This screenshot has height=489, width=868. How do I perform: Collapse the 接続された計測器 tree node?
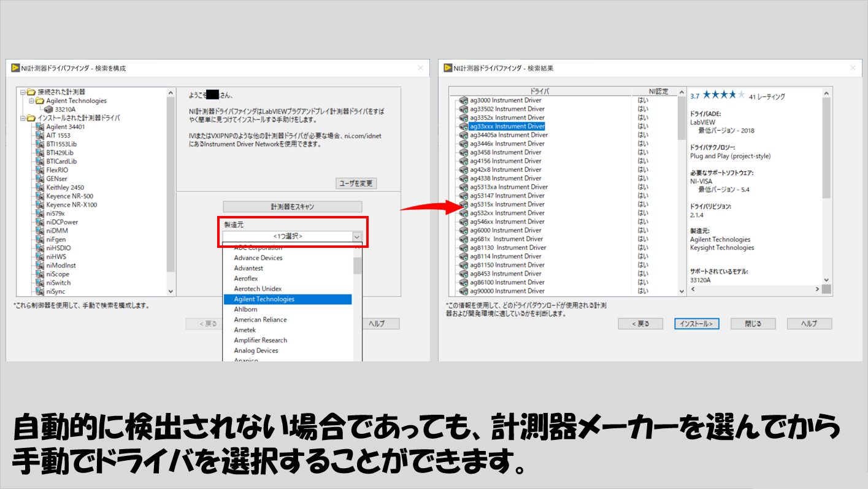click(23, 92)
